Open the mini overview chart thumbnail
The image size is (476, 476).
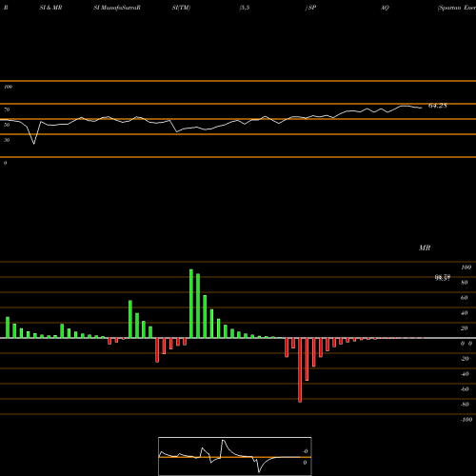click(x=235, y=456)
